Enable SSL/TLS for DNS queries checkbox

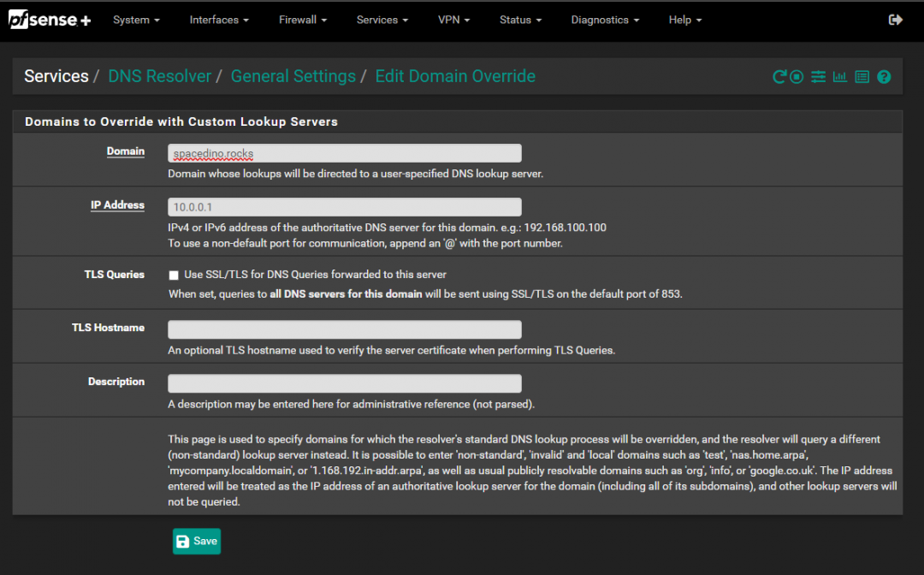pos(174,276)
